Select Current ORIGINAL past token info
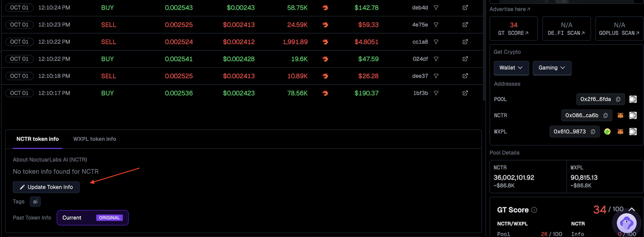This screenshot has width=644, height=237. coord(92,218)
